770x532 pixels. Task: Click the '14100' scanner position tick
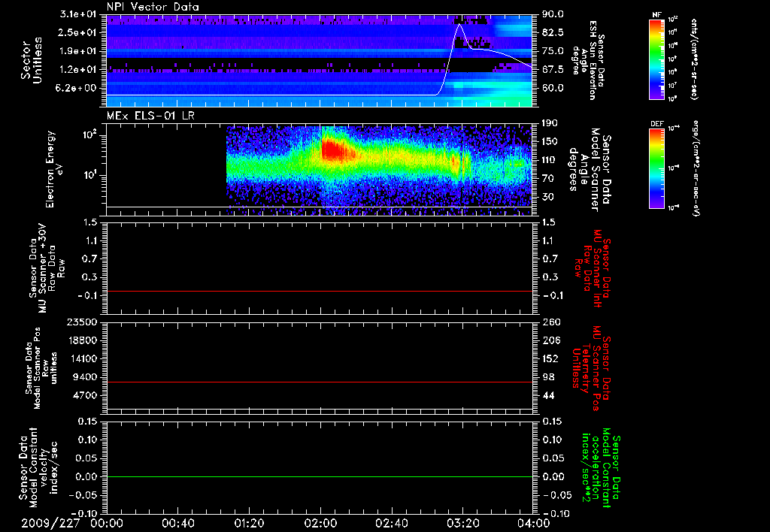(x=83, y=358)
